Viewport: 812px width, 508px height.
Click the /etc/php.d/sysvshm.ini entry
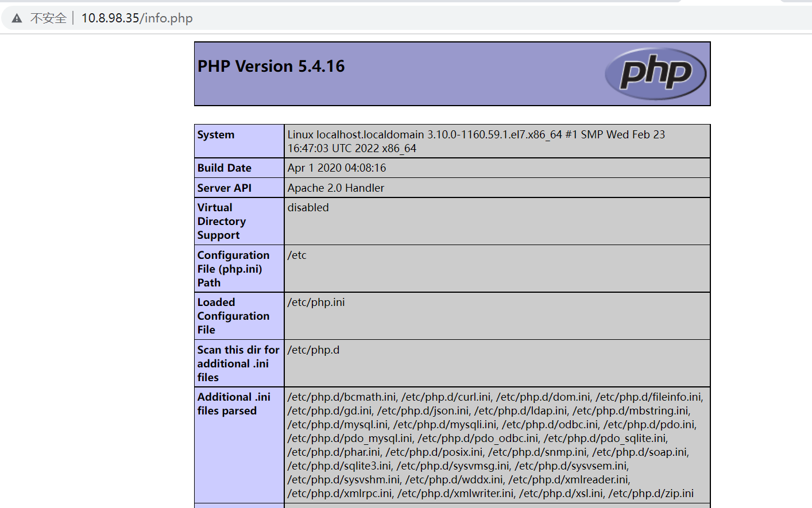[x=344, y=480]
